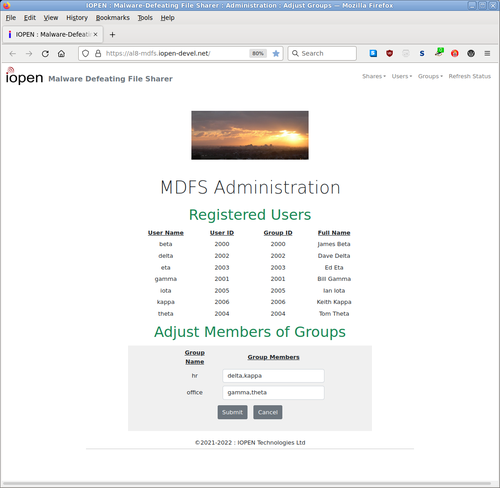The height and width of the screenshot is (488, 500).
Task: Reload the page with the refresh icon
Action: point(45,53)
